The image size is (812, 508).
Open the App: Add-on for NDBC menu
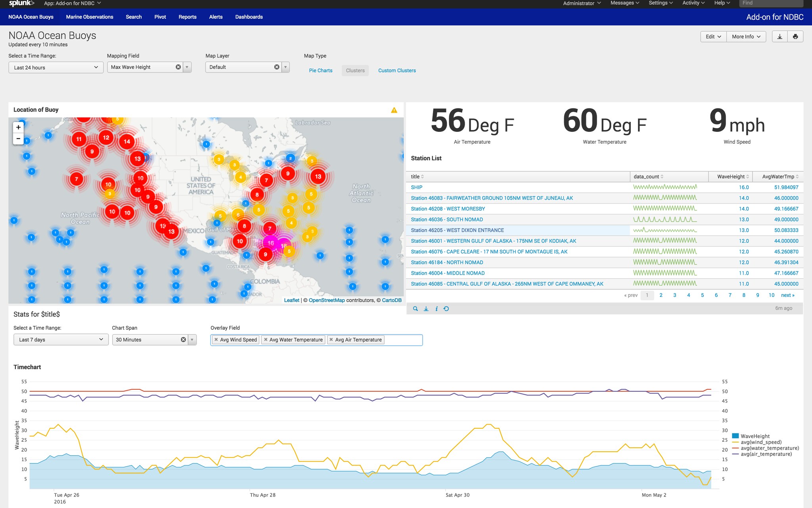pyautogui.click(x=73, y=3)
